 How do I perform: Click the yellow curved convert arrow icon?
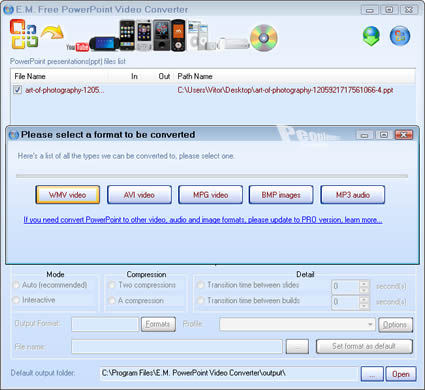(x=52, y=32)
